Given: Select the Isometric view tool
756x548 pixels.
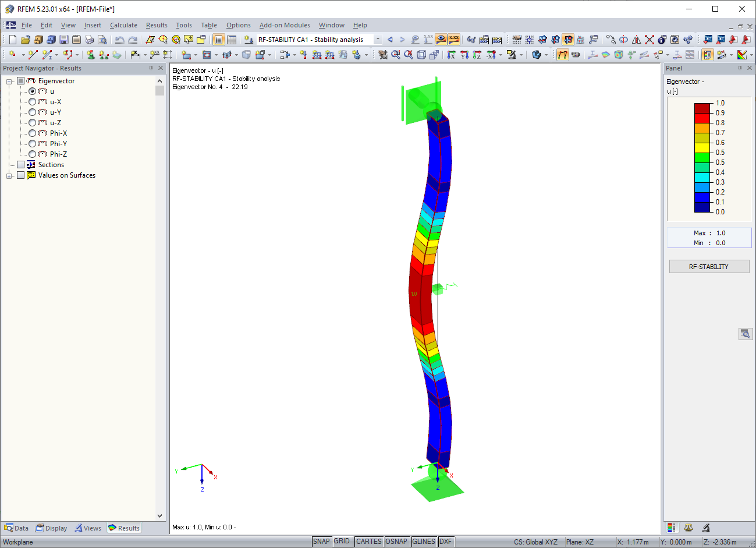Looking at the screenshot, I should tap(421, 56).
